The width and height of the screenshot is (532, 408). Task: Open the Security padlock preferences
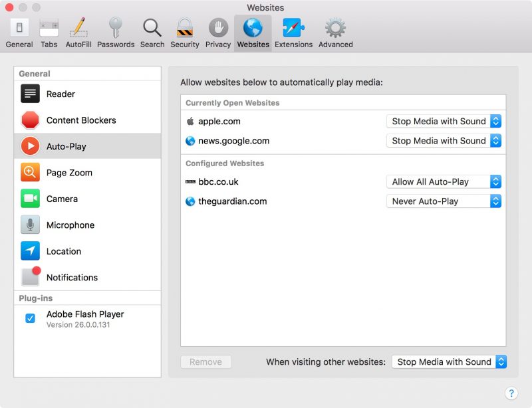pos(184,33)
